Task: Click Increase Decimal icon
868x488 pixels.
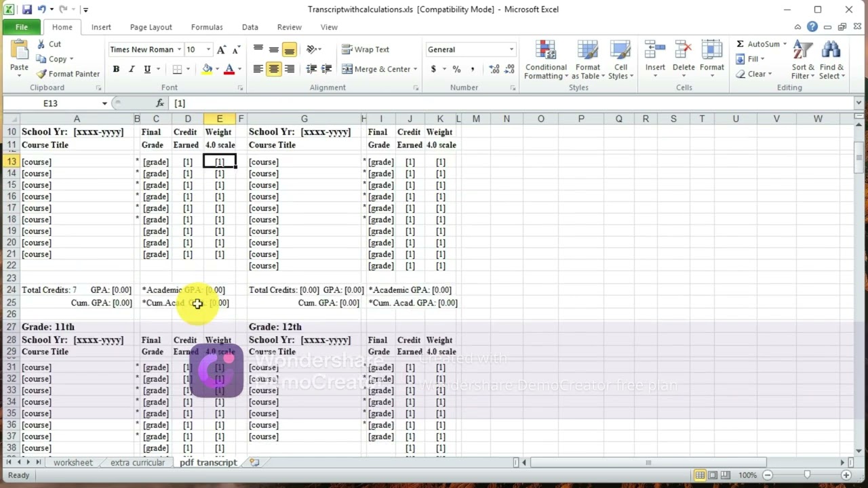Action: (494, 69)
